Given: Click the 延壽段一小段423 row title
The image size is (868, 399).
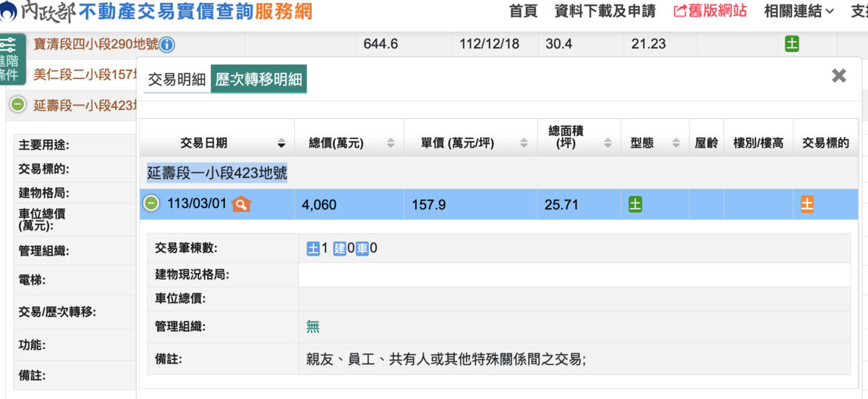Looking at the screenshot, I should (x=85, y=105).
